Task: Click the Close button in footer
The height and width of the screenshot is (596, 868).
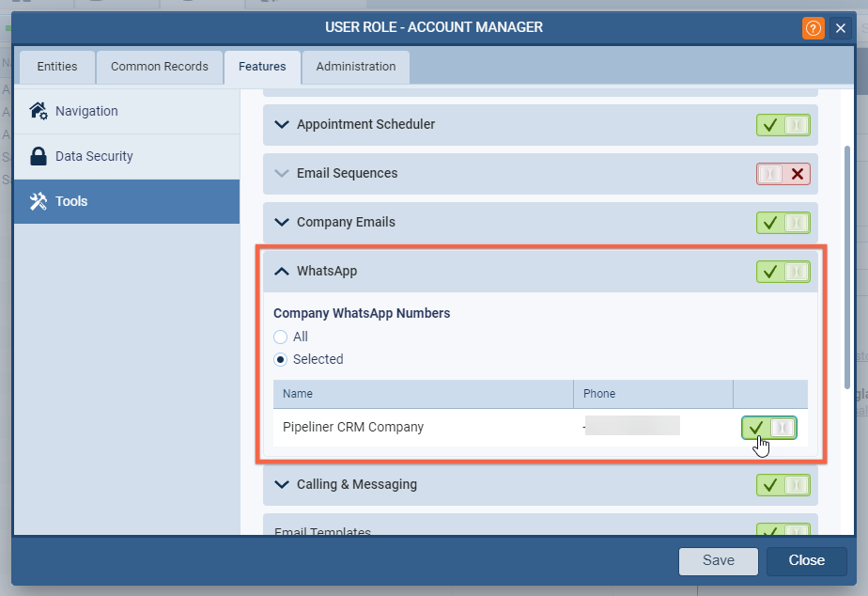Action: click(807, 560)
